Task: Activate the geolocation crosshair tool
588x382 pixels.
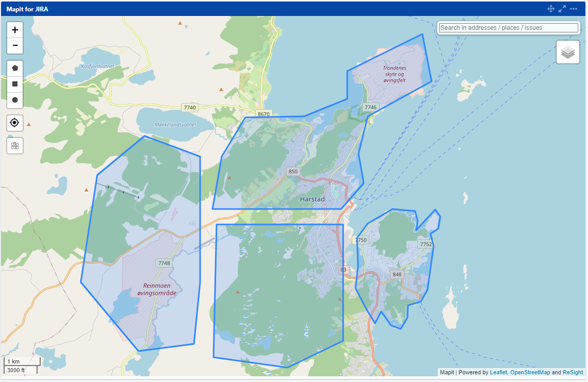Action: coord(14,123)
